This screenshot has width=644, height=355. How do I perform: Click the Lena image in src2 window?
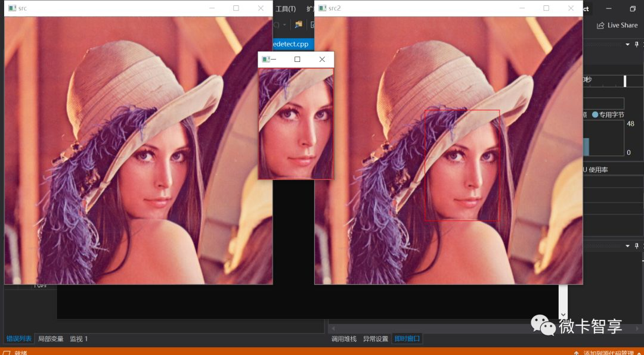click(448, 150)
